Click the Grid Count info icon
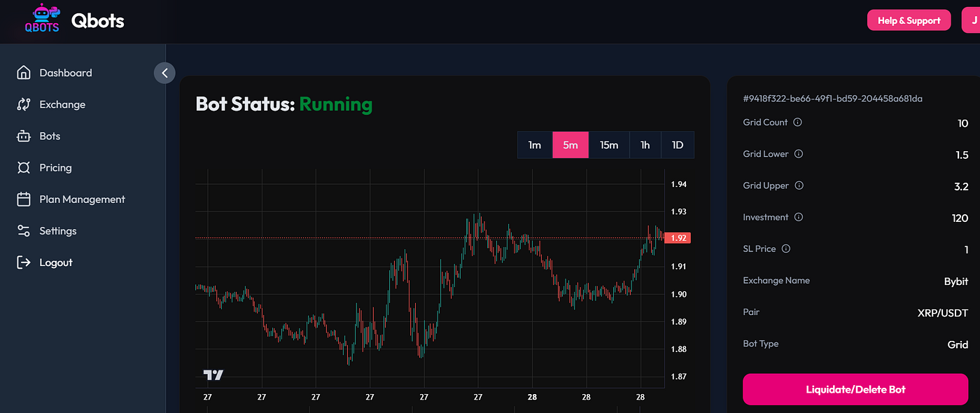Viewport: 980px width, 413px height. pos(797,122)
